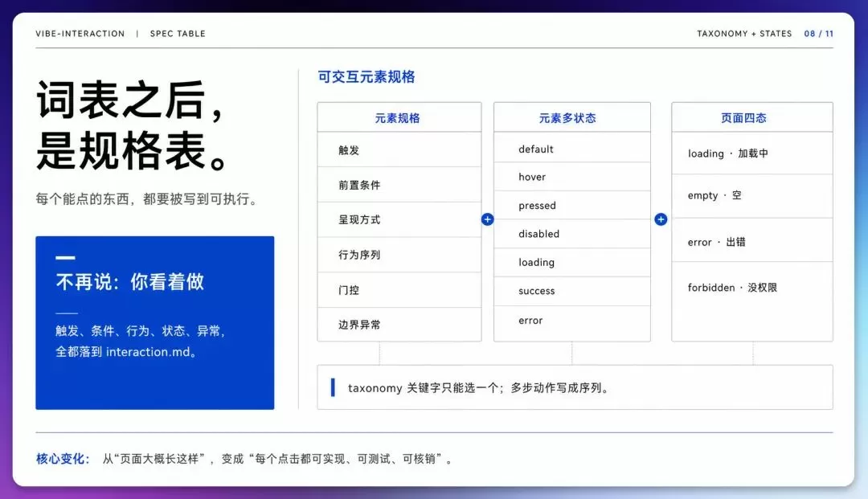868x499 pixels.
Task: Select the disabled state row
Action: [x=572, y=234]
